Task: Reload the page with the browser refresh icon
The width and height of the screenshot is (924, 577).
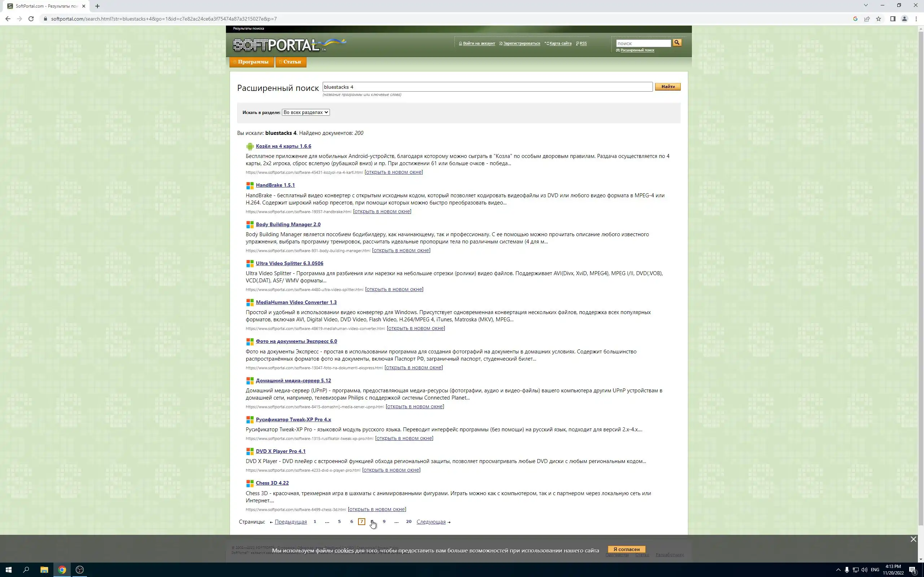Action: [31, 19]
